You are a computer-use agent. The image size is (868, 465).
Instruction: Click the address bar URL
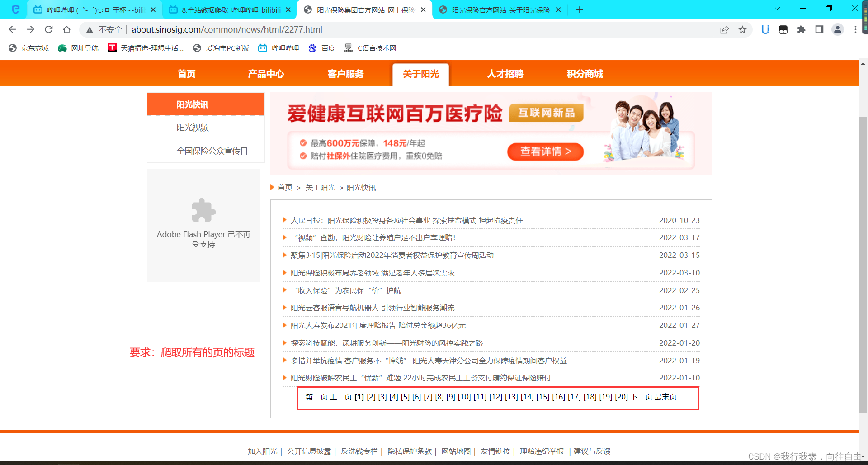click(x=227, y=29)
